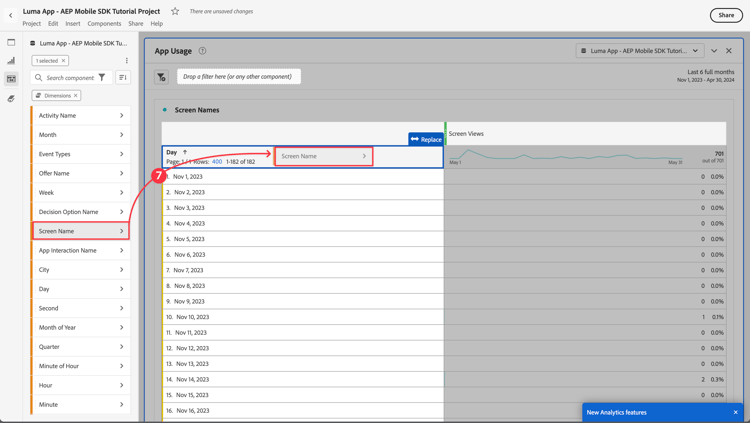Open the Components menu
750x423 pixels.
point(104,23)
